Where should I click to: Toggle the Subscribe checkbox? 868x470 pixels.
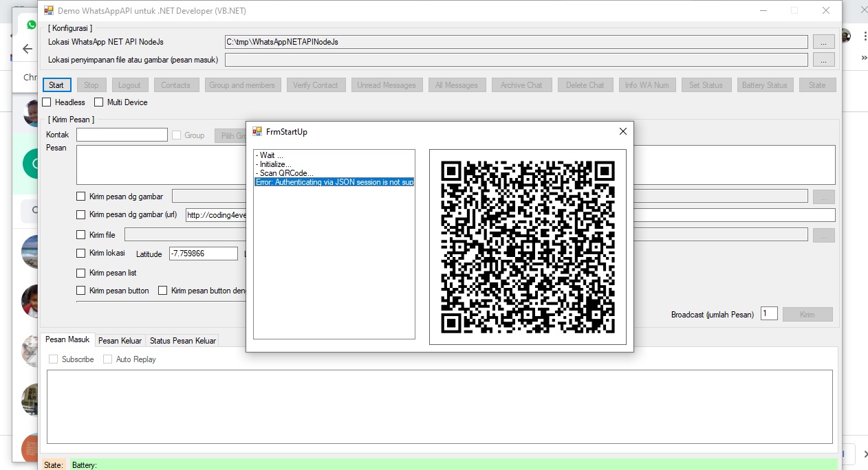pos(52,359)
